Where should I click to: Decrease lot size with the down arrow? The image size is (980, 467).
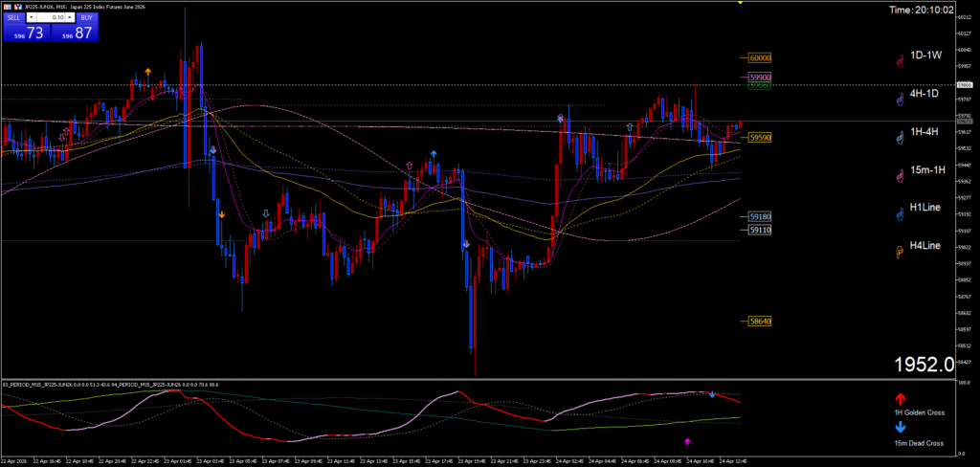pyautogui.click(x=32, y=17)
